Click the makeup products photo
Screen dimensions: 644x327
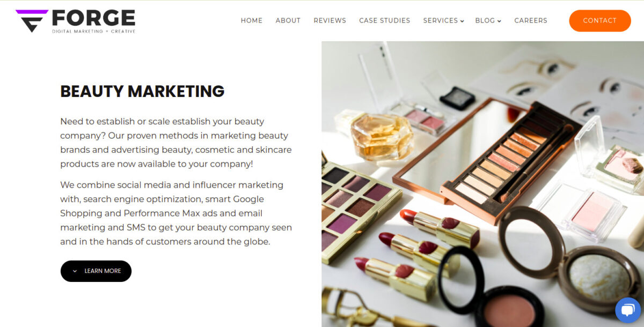(482, 184)
